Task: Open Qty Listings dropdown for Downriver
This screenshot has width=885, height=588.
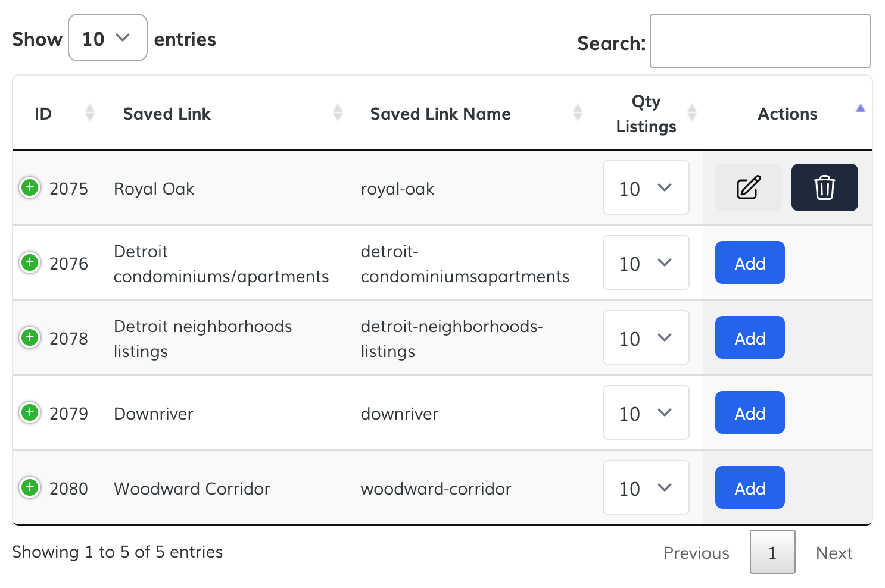Action: (646, 413)
